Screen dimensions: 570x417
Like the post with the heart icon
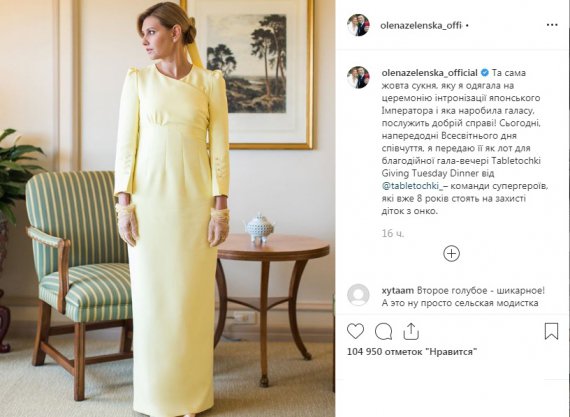point(355,331)
